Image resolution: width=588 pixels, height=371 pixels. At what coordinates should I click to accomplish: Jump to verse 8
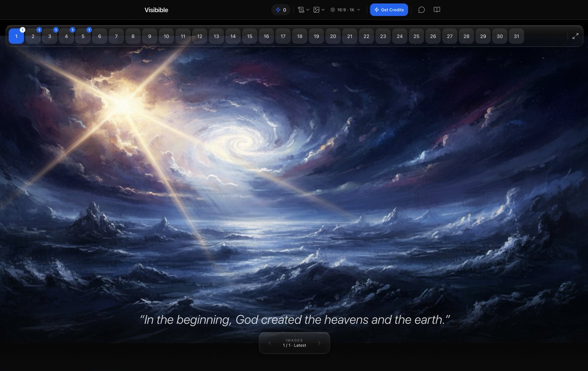[133, 36]
